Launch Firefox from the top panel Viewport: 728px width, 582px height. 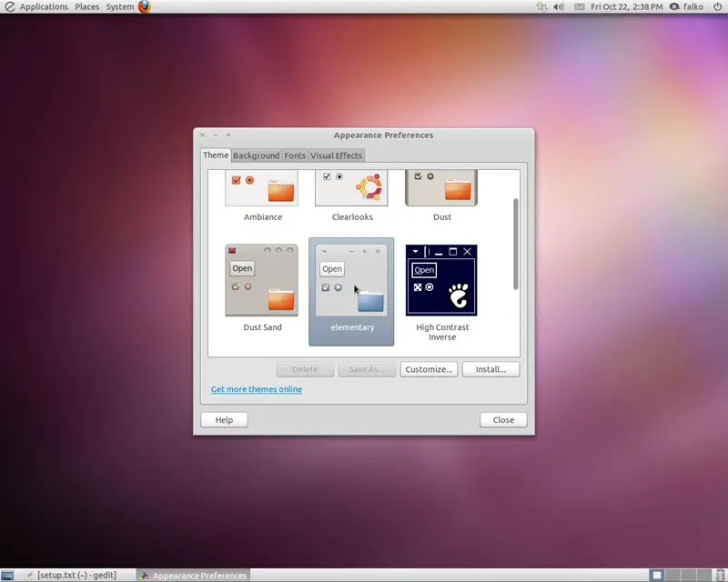[145, 6]
